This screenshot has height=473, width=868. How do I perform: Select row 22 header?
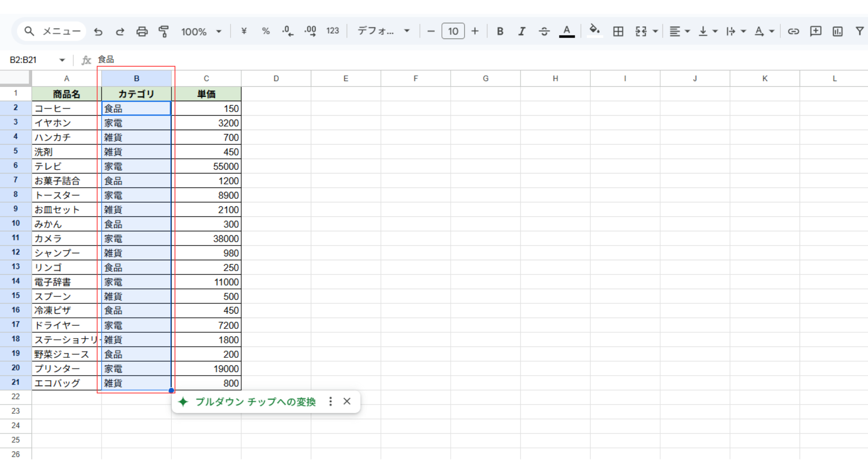[x=16, y=397]
